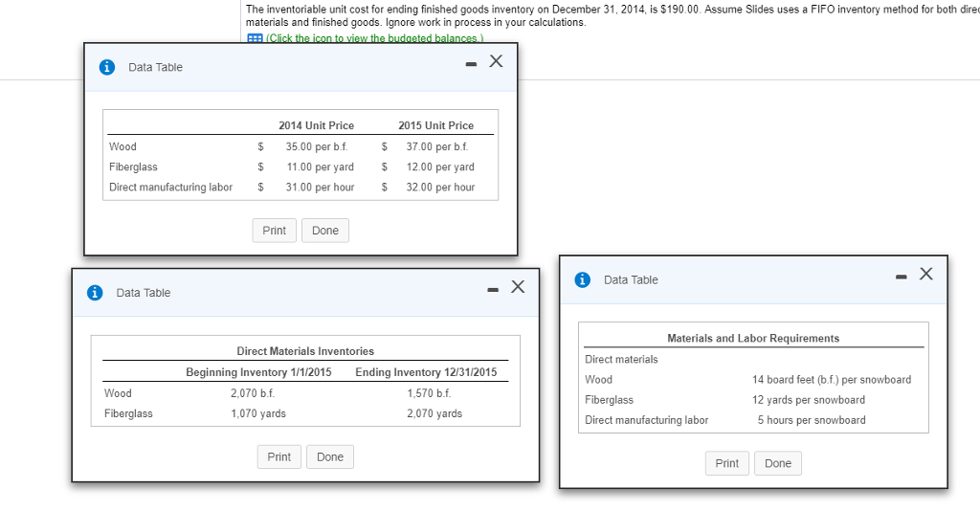Click 'Direct manufacturing labor' row in unit price table
The height and width of the screenshot is (511, 980).
click(170, 187)
